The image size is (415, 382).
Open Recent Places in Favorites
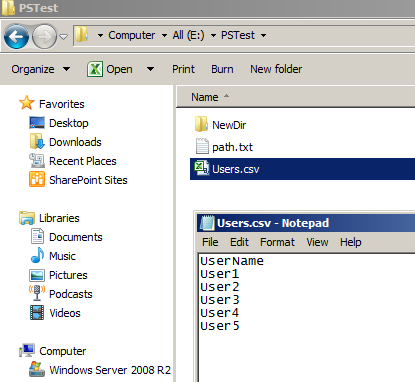pyautogui.click(x=83, y=161)
